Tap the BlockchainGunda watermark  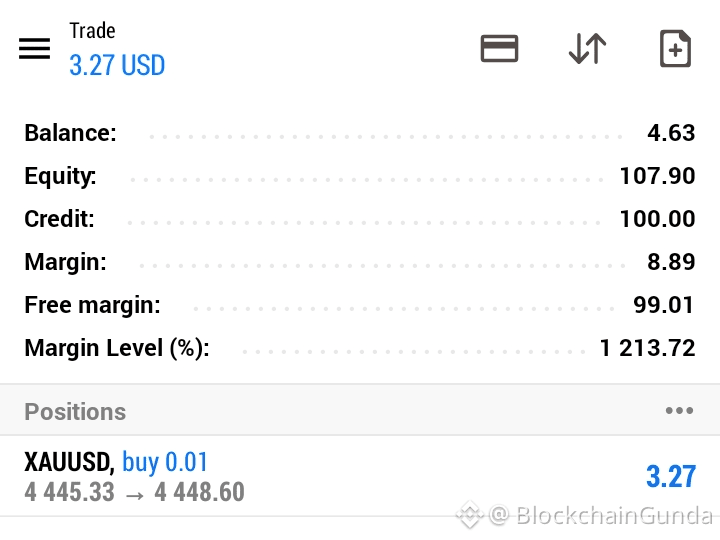pos(585,515)
